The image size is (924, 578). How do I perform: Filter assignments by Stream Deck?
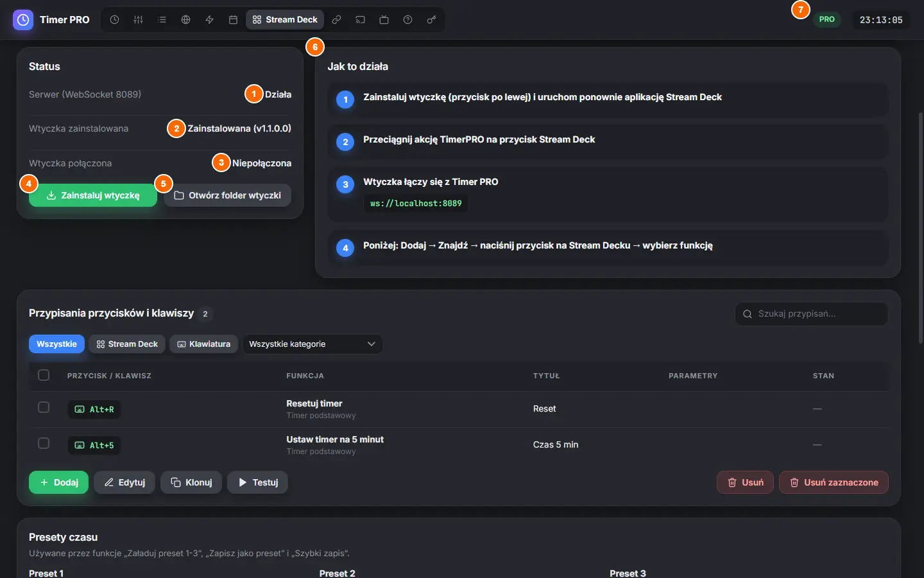[x=127, y=344]
